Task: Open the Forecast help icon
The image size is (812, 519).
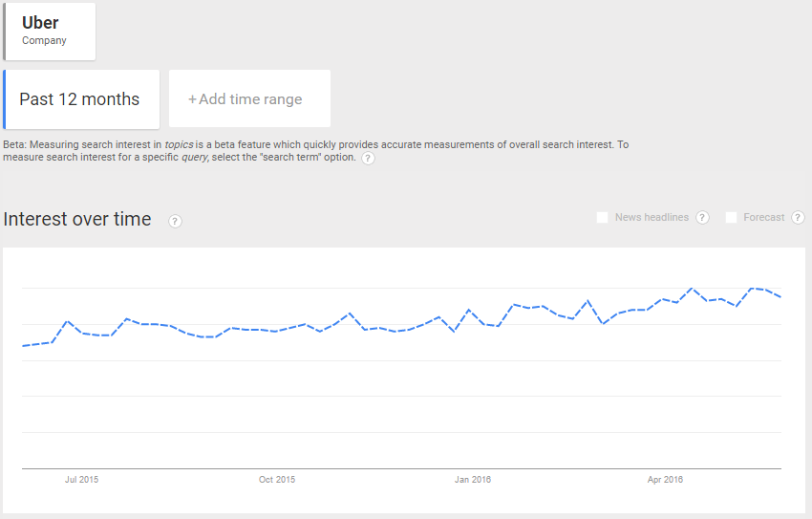Action: pos(798,218)
